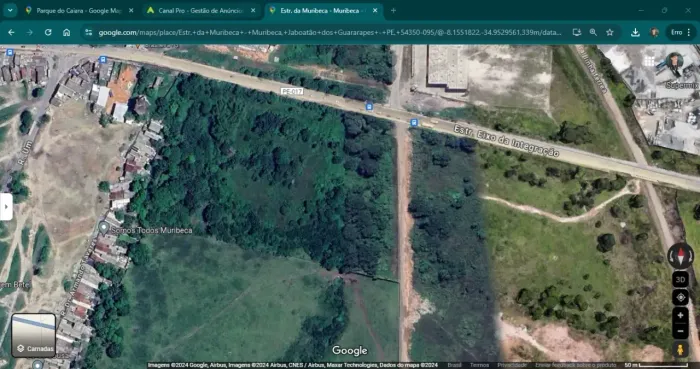View site information icon in address bar
Image resolution: width=700 pixels, height=369 pixels.
click(x=88, y=32)
